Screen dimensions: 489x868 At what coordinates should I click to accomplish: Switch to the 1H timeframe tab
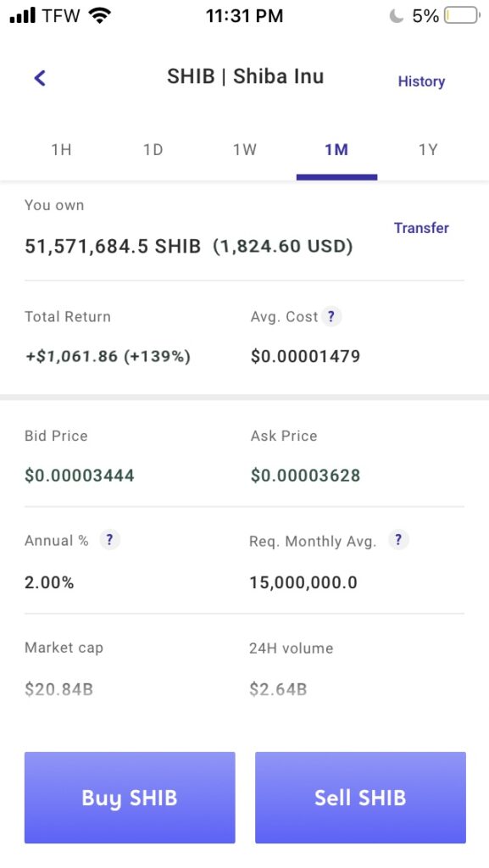coord(61,150)
